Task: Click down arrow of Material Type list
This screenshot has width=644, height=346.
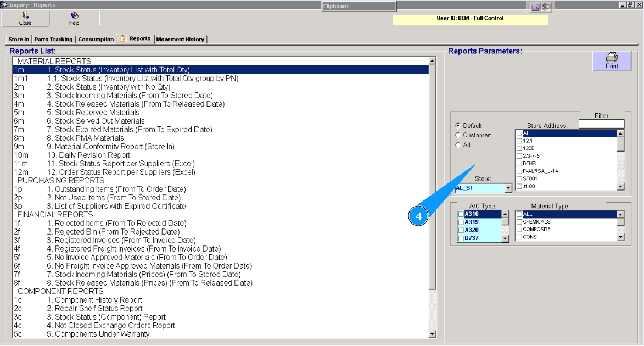Action: (620, 237)
